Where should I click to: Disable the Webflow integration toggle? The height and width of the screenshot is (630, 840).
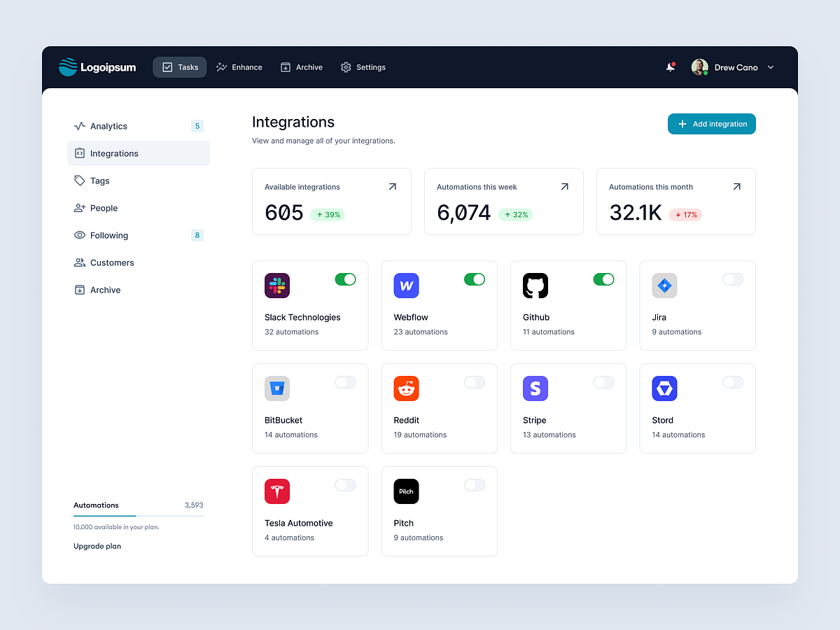coord(475,279)
